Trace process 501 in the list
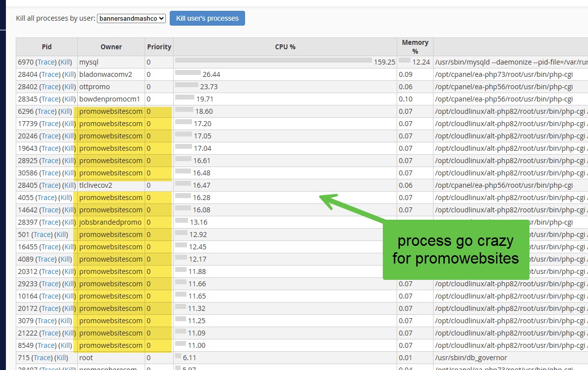 42,235
